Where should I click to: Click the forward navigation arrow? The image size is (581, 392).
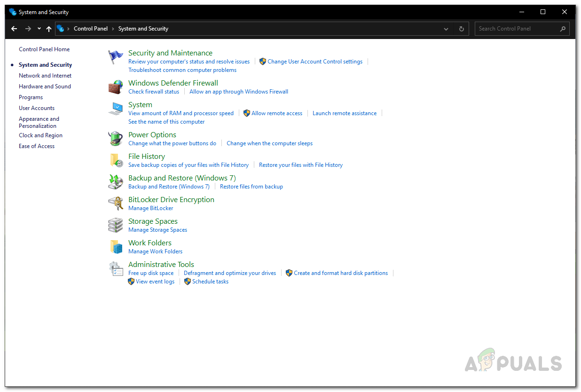pos(28,29)
